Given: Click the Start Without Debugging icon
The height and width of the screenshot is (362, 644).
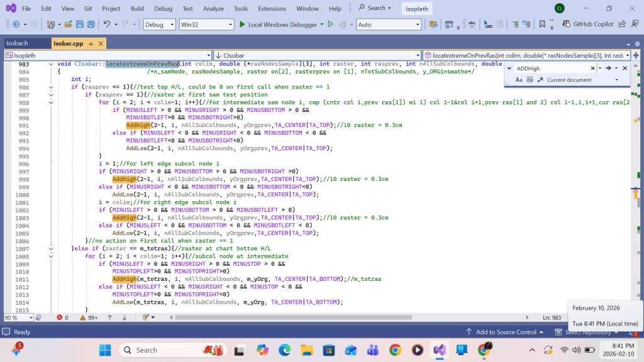Looking at the screenshot, I should 330,25.
